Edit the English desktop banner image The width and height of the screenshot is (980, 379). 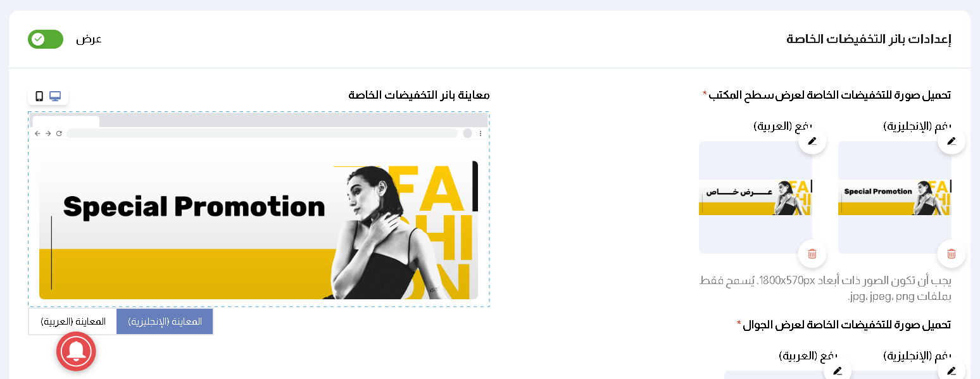point(951,140)
